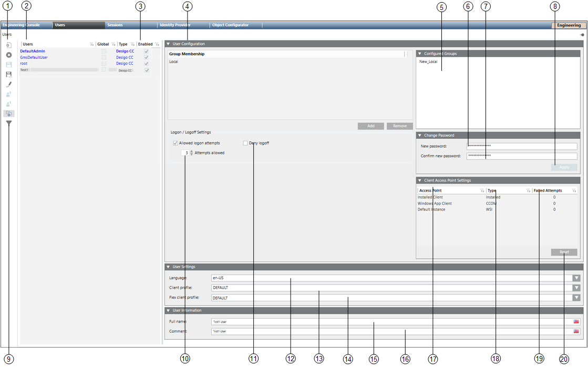The image size is (588, 367).
Task: Switch to the Sessions tab
Action: point(115,25)
